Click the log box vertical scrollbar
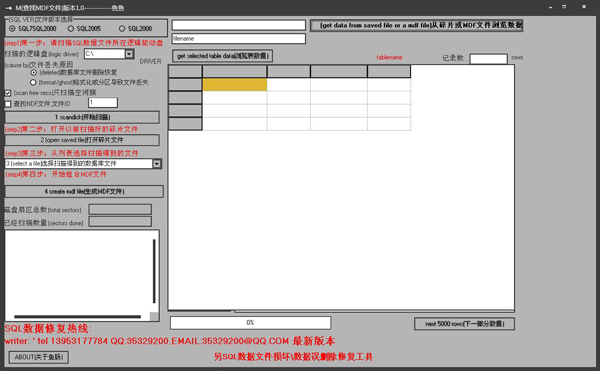This screenshot has height=371, width=600. pyautogui.click(x=154, y=271)
